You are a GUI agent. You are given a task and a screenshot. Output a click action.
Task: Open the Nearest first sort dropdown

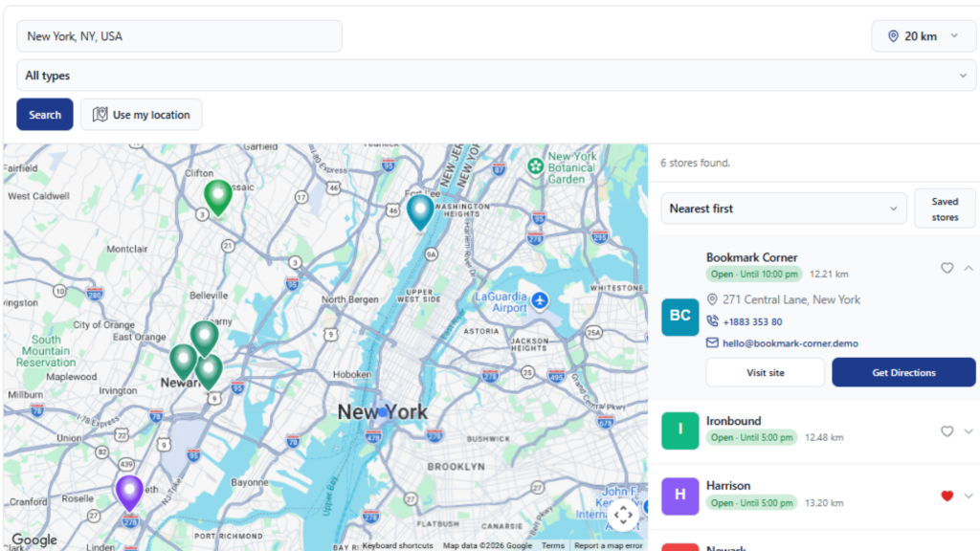tap(784, 209)
